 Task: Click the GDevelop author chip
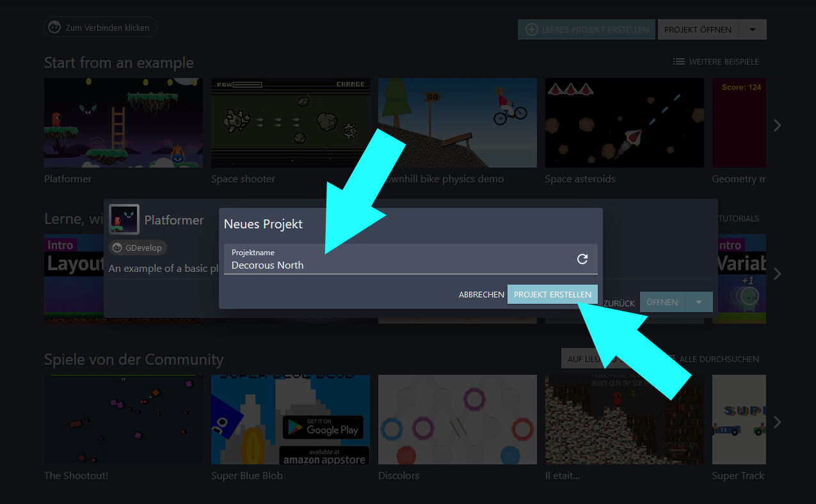pos(138,248)
